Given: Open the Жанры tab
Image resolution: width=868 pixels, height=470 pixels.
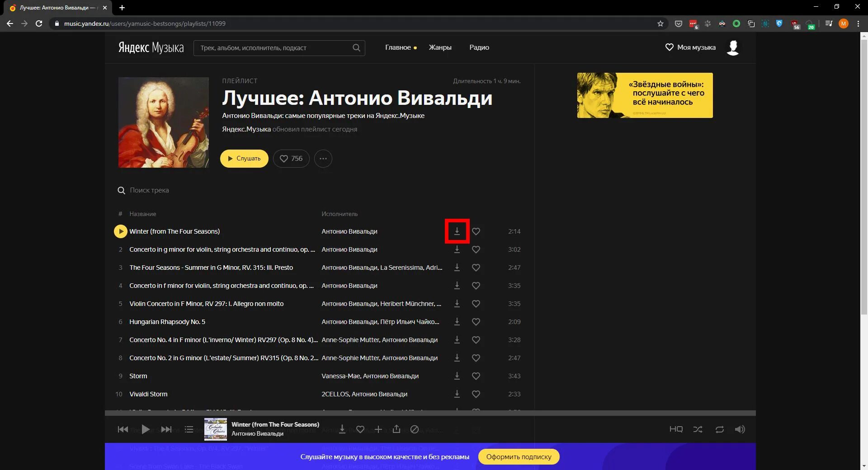Looking at the screenshot, I should 440,47.
